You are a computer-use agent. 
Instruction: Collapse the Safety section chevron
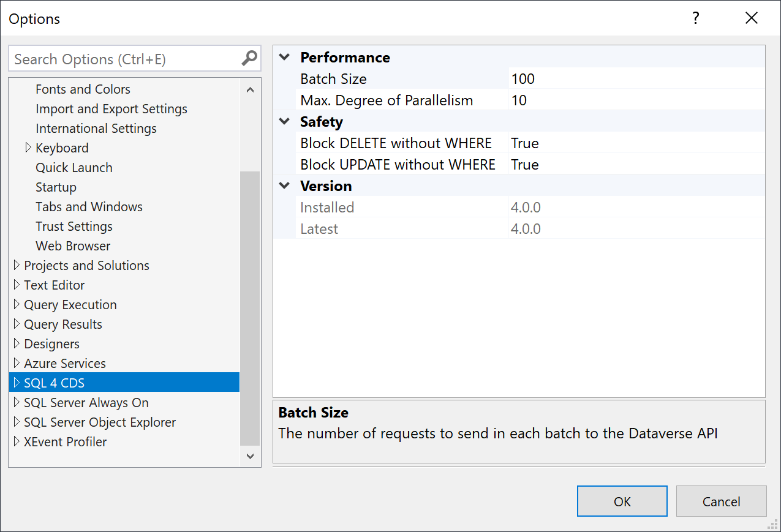(284, 122)
